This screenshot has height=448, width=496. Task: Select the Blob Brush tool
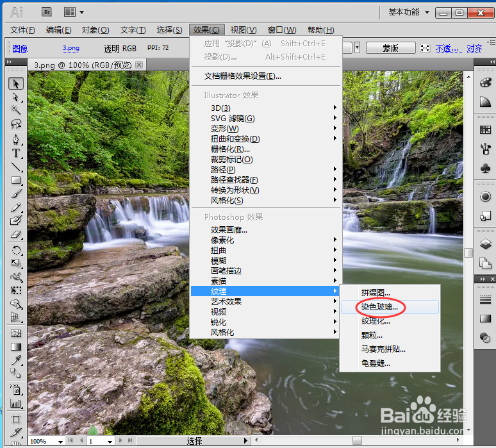pyautogui.click(x=16, y=220)
